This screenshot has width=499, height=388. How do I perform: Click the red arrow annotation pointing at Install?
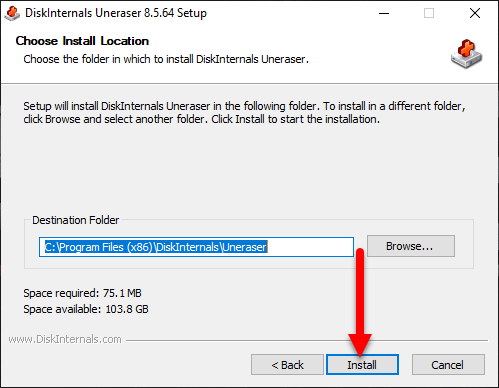[x=360, y=302]
